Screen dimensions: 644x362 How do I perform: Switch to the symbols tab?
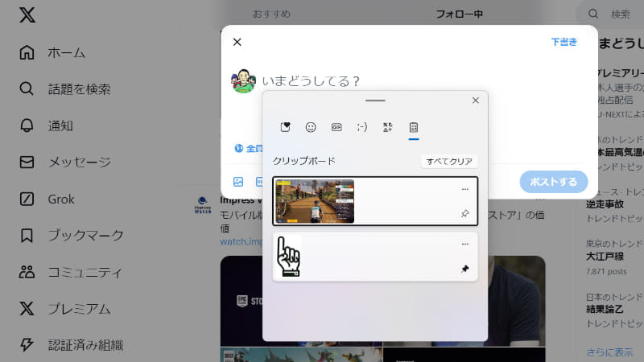[388, 127]
